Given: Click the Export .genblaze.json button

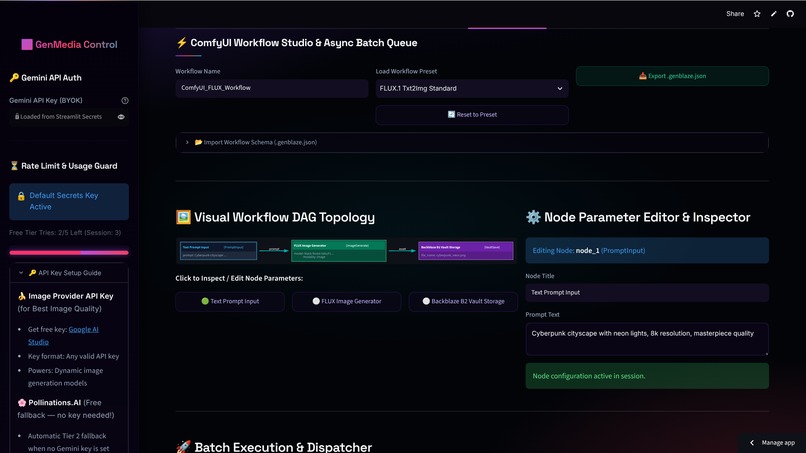Looking at the screenshot, I should [672, 76].
